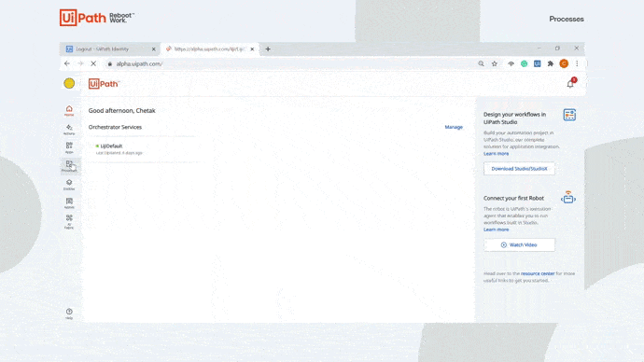Go back with browser back arrow
The image size is (644, 362).
click(x=67, y=63)
